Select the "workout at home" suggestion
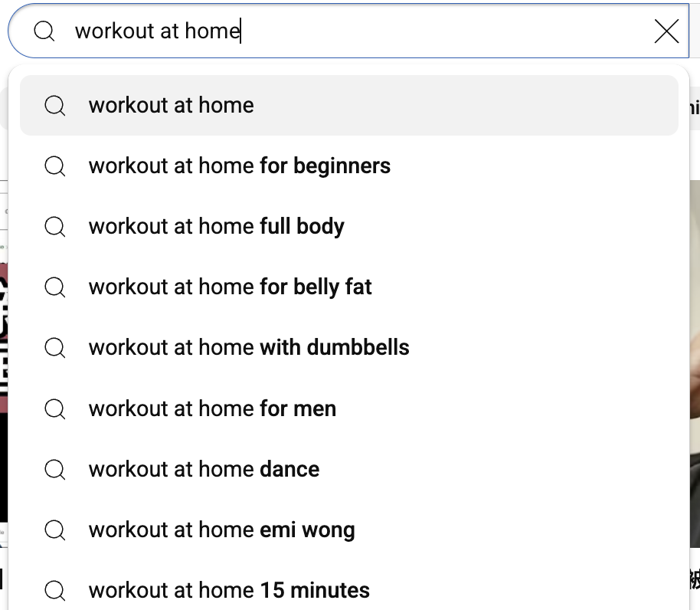700x610 pixels. pos(172,106)
